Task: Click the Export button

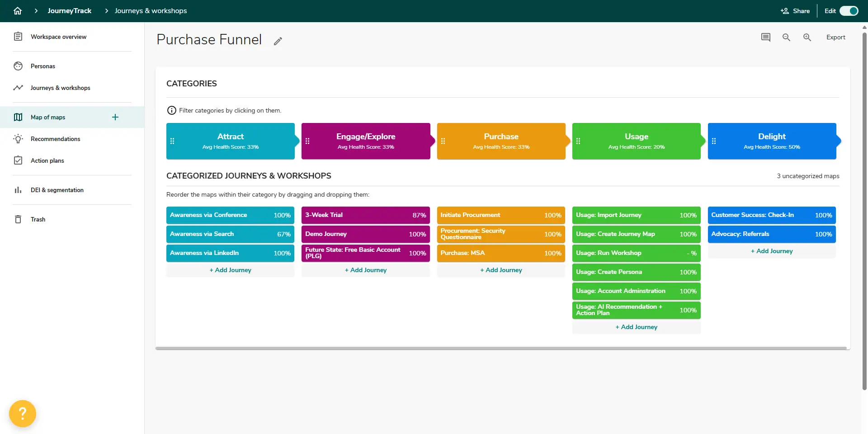Action: tap(836, 37)
